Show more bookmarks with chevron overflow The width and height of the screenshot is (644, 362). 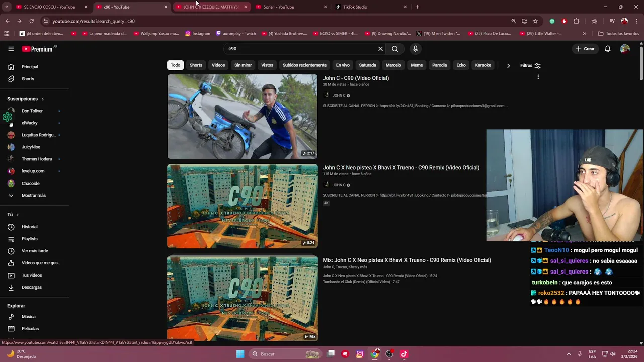(x=584, y=34)
